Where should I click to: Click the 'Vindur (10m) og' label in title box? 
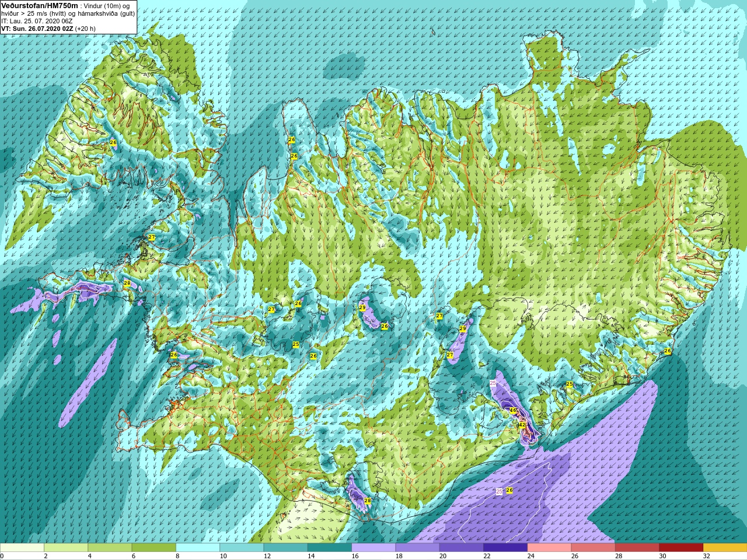pyautogui.click(x=108, y=5)
